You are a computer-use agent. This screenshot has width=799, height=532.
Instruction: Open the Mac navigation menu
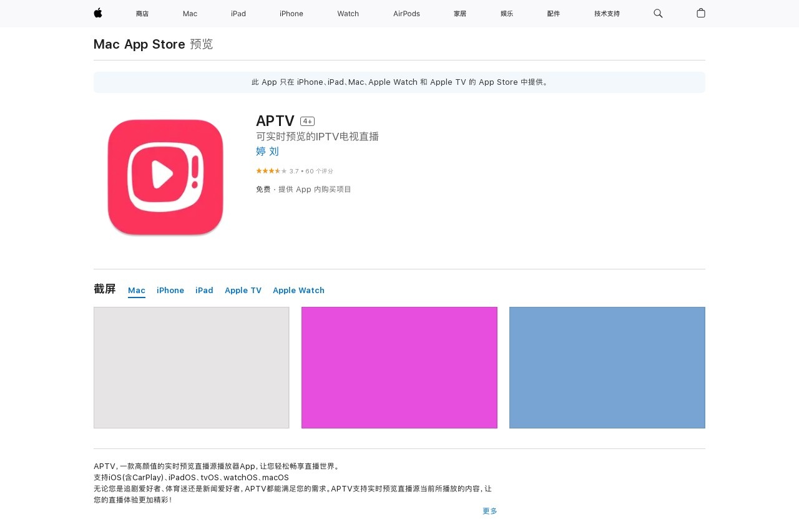coord(190,14)
